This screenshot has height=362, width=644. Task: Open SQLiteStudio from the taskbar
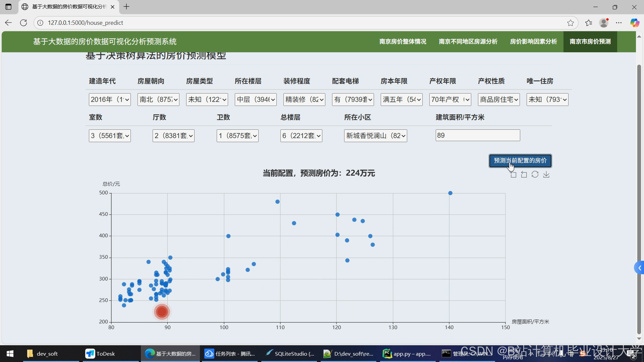click(290, 354)
